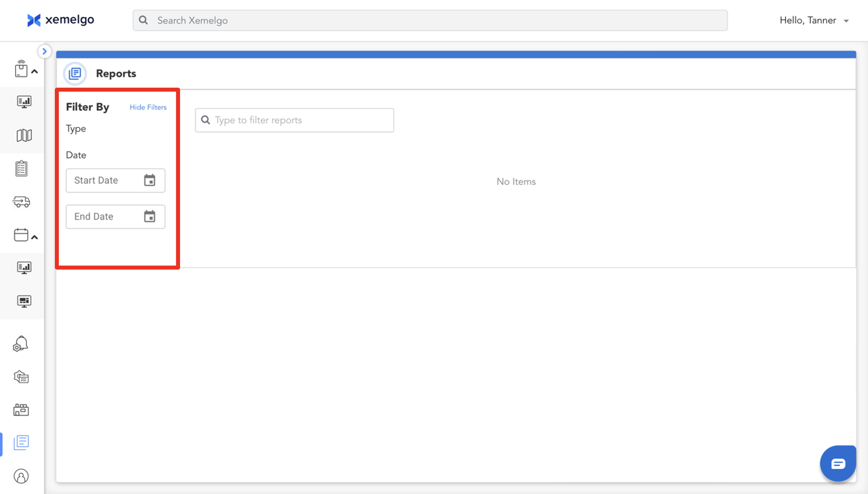The image size is (868, 494).
Task: Open the Start Date calendar picker
Action: coord(150,180)
